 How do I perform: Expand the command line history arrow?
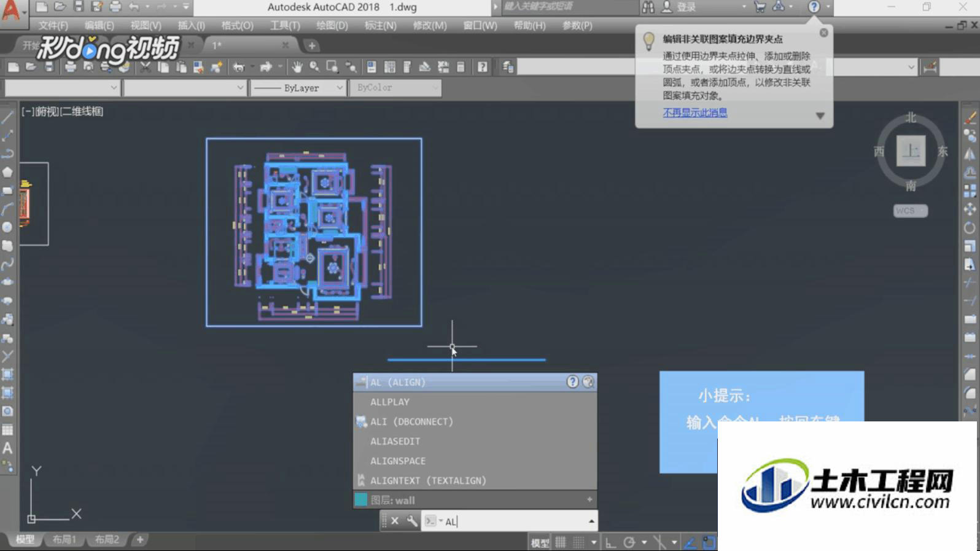(591, 522)
